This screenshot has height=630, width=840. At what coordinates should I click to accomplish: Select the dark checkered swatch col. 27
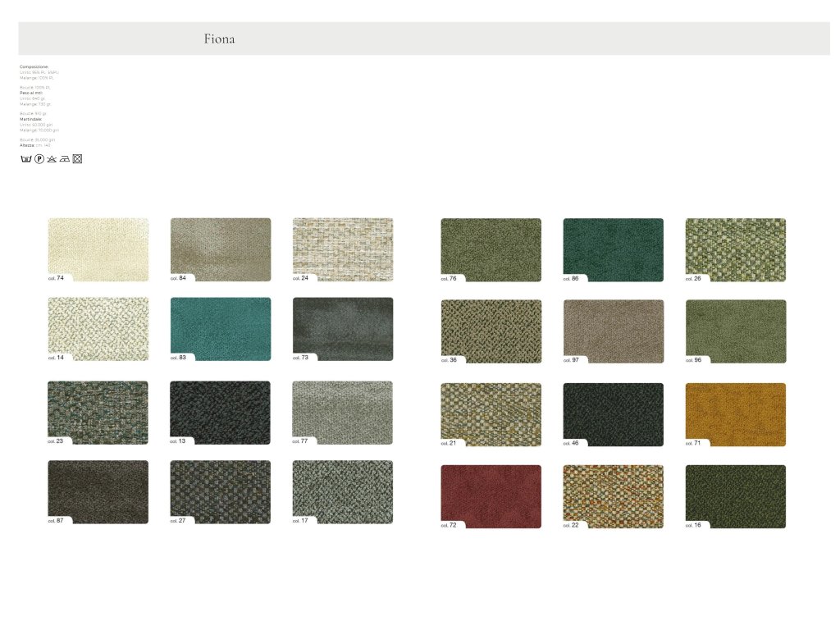tap(220, 491)
